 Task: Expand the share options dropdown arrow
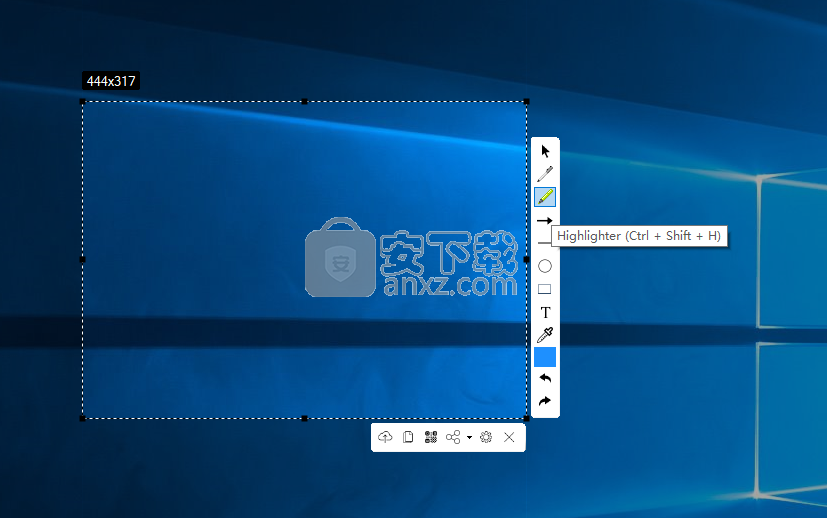[x=469, y=437]
